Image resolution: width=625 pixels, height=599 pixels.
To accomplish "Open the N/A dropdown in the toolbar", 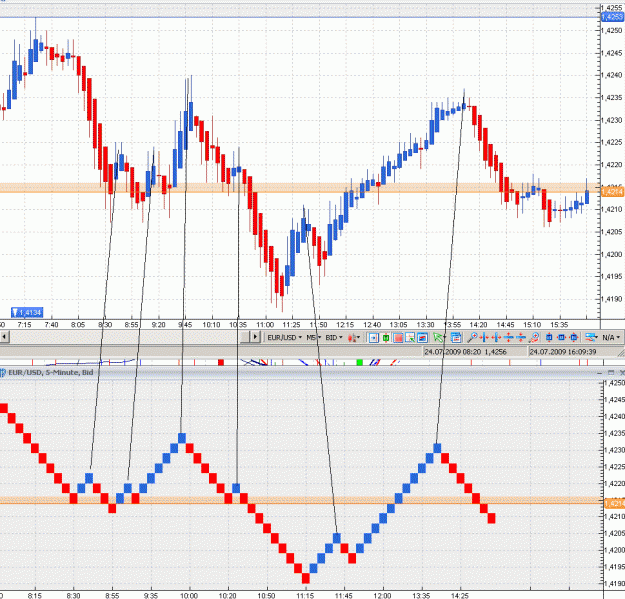I will pyautogui.click(x=611, y=338).
